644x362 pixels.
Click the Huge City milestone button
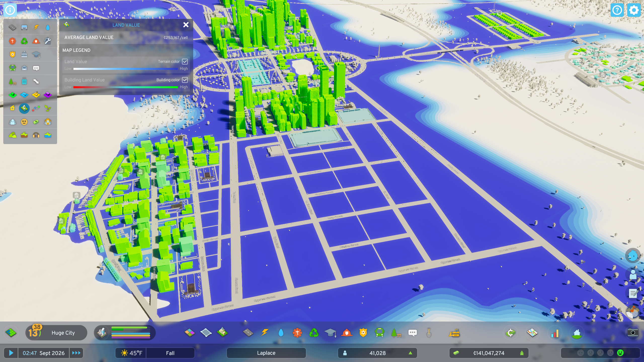tap(56, 333)
